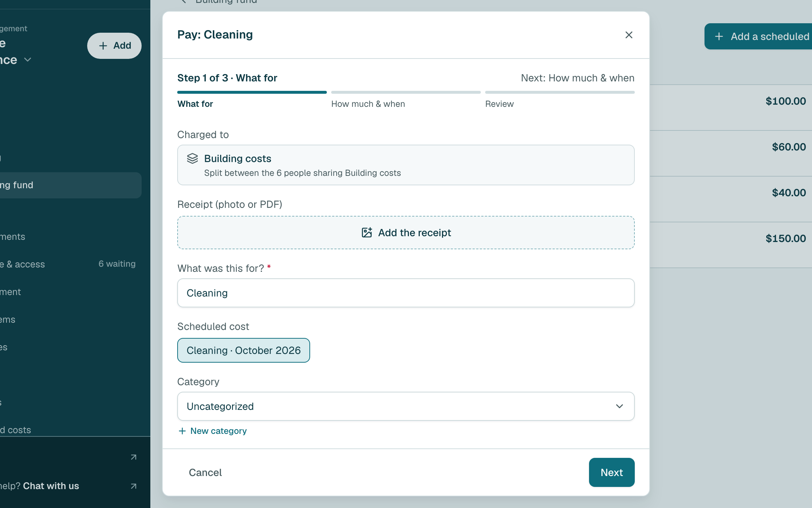Click the Add button in sidebar
The height and width of the screenshot is (508, 812).
114,45
